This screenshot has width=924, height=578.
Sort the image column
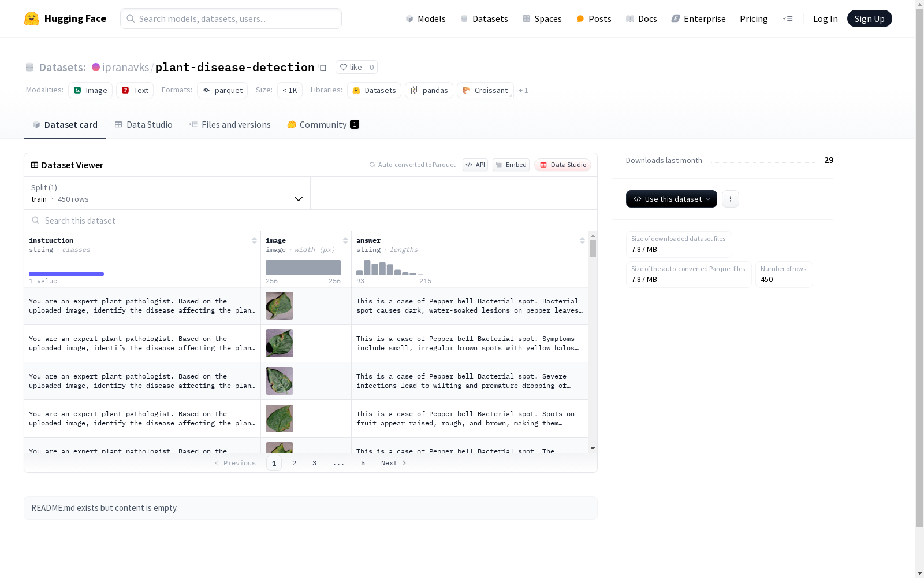(x=345, y=240)
